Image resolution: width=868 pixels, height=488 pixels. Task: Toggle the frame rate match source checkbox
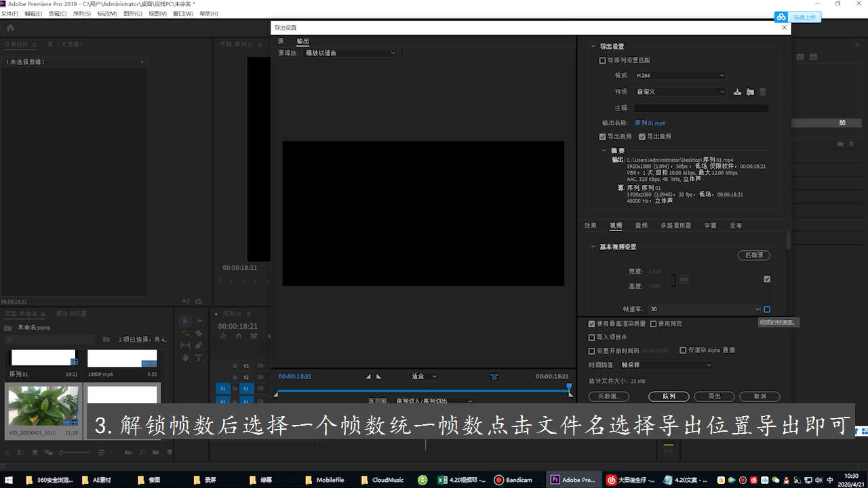767,309
